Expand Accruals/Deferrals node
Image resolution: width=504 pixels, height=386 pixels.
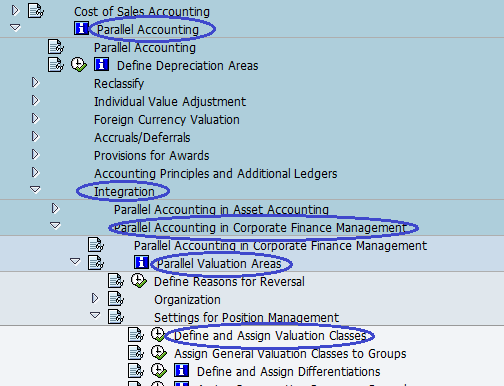click(35, 136)
